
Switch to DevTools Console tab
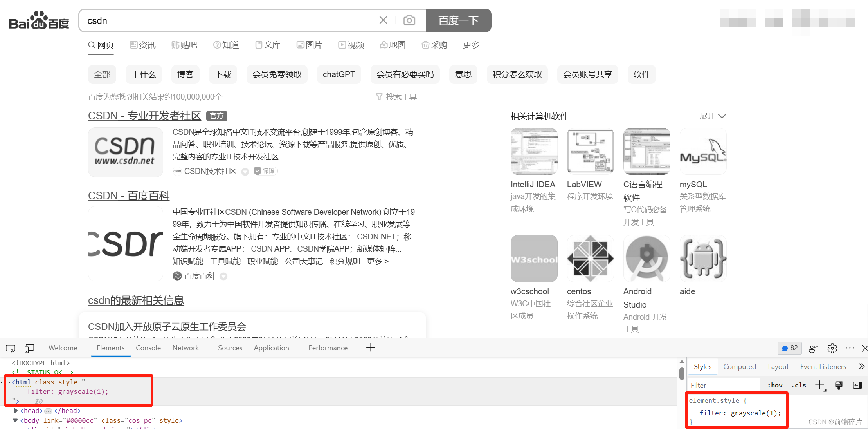pyautogui.click(x=148, y=348)
